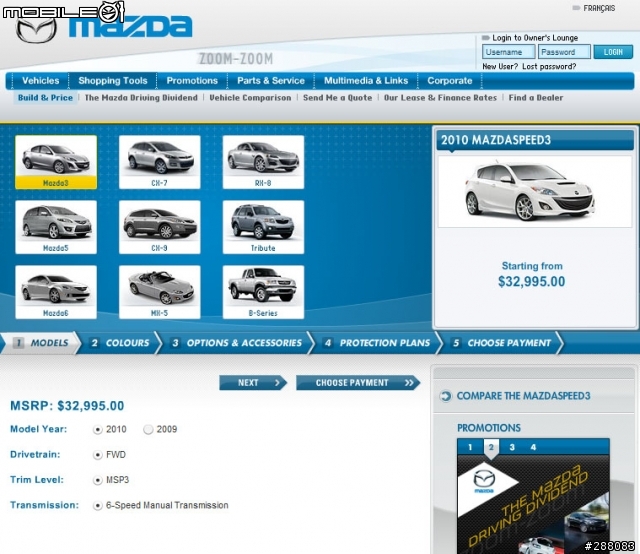Show promotion number 1
This screenshot has width=640, height=554.
tap(470, 447)
